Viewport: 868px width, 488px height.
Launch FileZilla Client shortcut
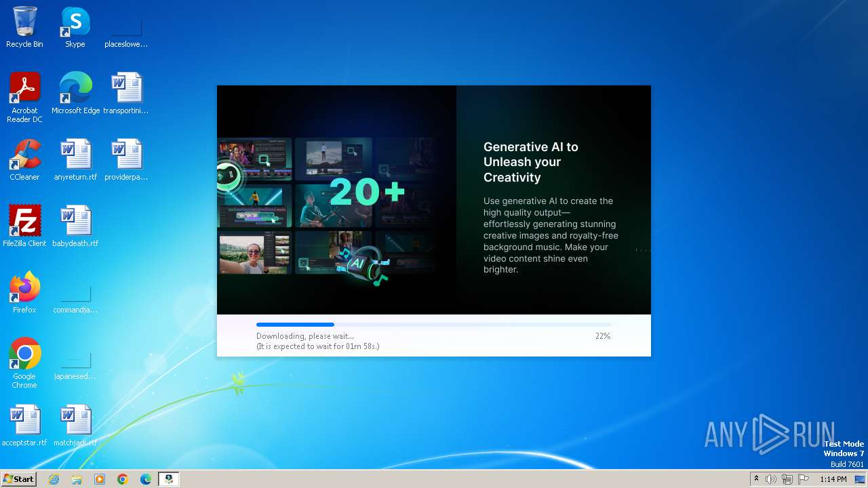tap(24, 226)
